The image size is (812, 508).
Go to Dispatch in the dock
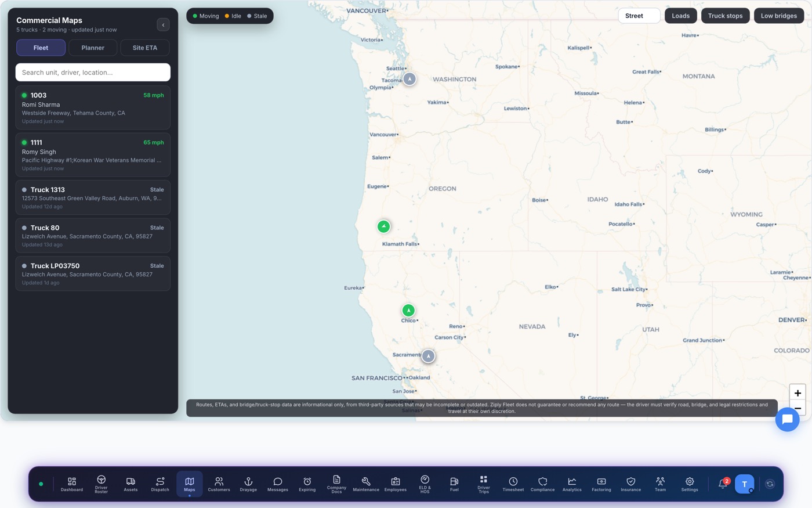(160, 484)
